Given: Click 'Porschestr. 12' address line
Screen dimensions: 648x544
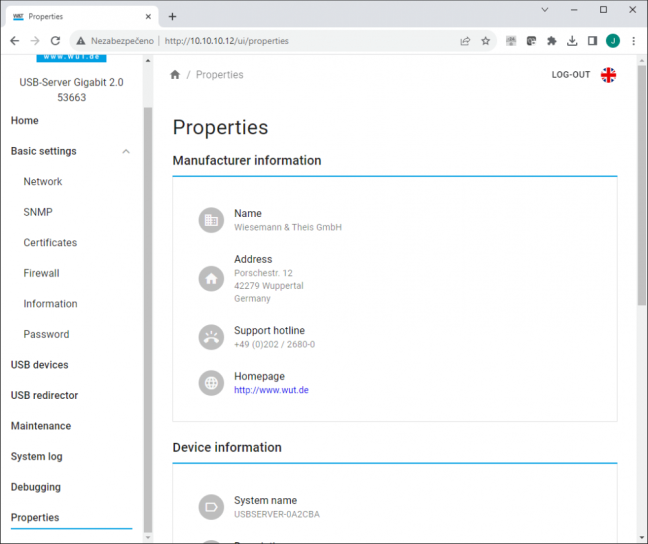Looking at the screenshot, I should [263, 273].
